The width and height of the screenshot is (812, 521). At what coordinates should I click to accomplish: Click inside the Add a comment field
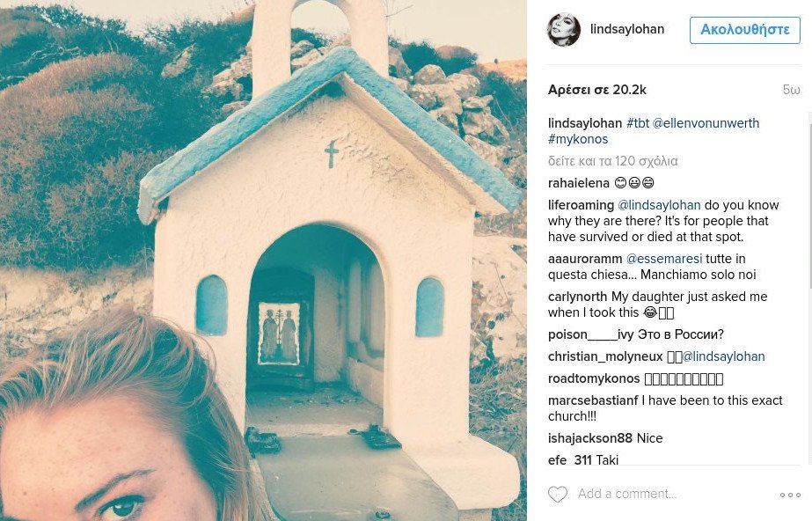click(x=669, y=495)
